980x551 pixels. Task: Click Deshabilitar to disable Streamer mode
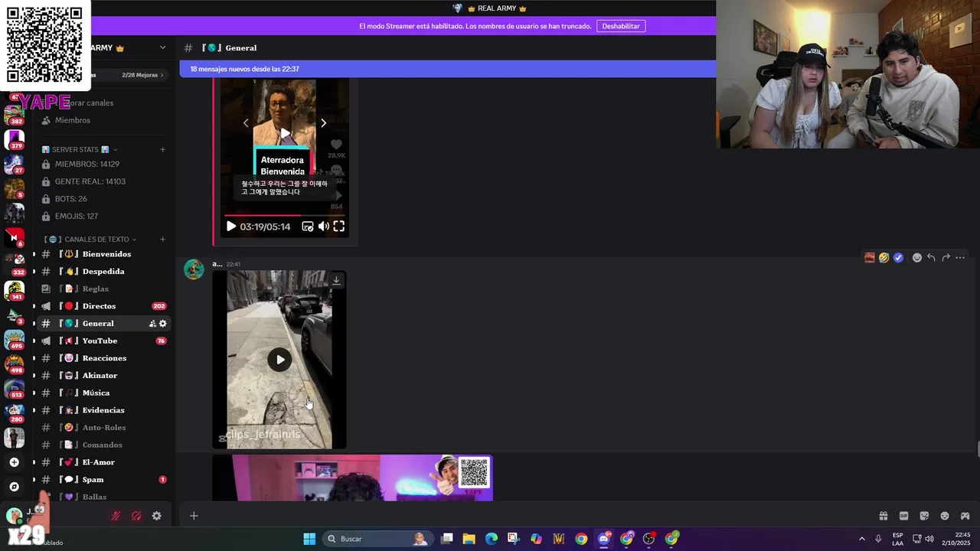pos(620,26)
